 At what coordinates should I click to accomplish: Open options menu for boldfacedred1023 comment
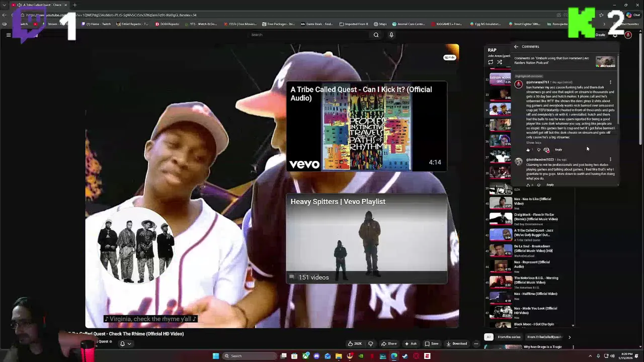click(610, 160)
